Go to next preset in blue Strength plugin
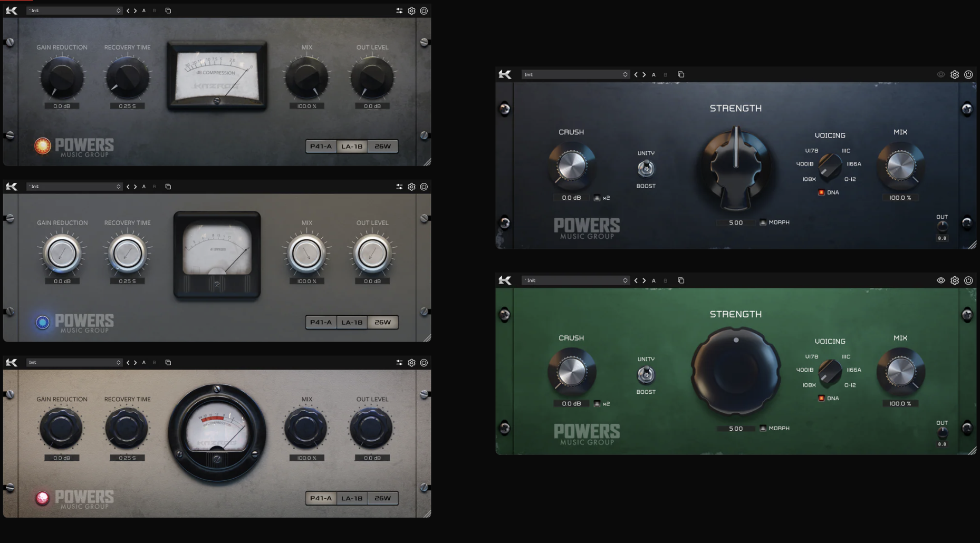 [644, 75]
